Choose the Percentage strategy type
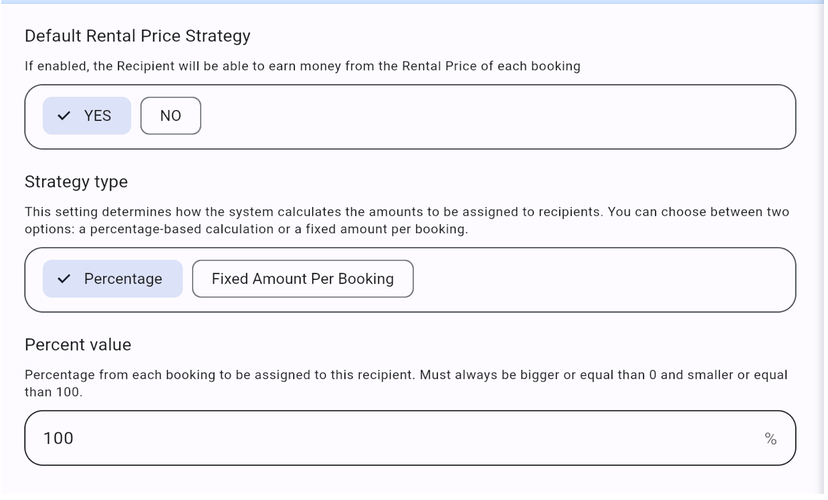The height and width of the screenshot is (500, 828). tap(112, 279)
